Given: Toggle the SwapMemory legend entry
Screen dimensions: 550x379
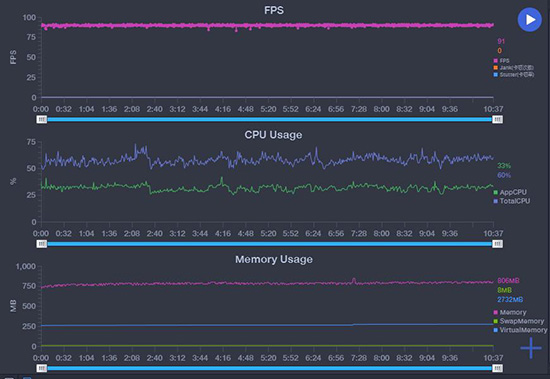Looking at the screenshot, I should [519, 321].
